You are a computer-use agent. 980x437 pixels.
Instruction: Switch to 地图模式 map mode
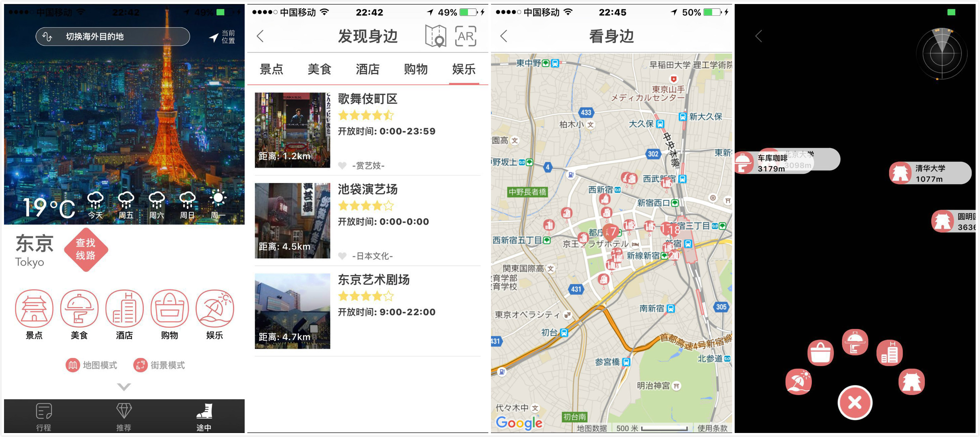[x=92, y=365]
